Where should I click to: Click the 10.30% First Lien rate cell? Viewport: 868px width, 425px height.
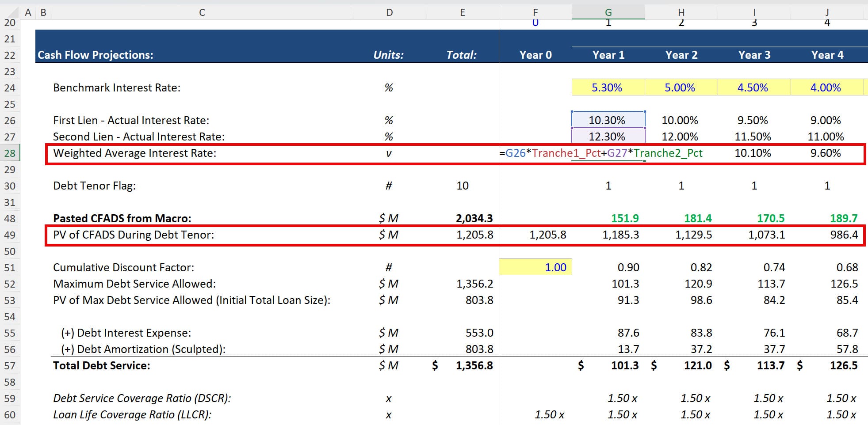coord(608,120)
